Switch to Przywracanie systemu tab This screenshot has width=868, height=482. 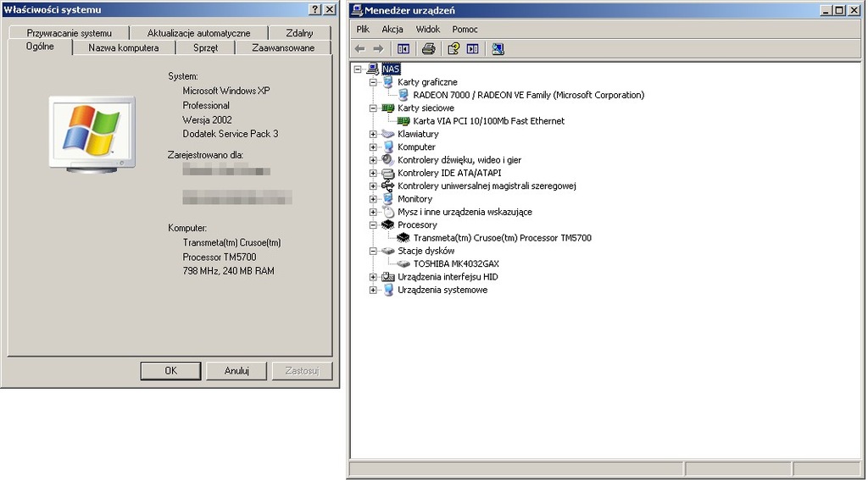pos(70,33)
